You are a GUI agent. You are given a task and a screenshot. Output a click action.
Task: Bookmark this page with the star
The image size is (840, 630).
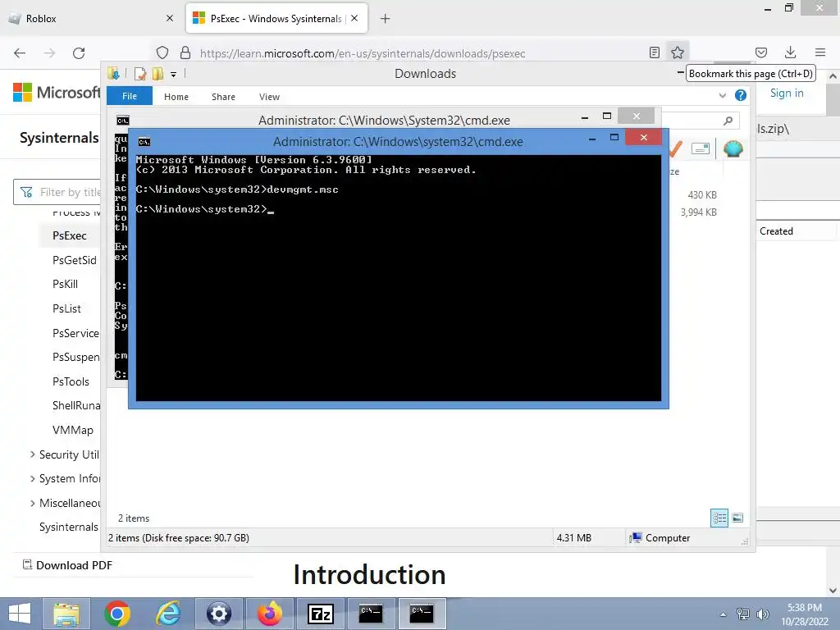pos(677,52)
